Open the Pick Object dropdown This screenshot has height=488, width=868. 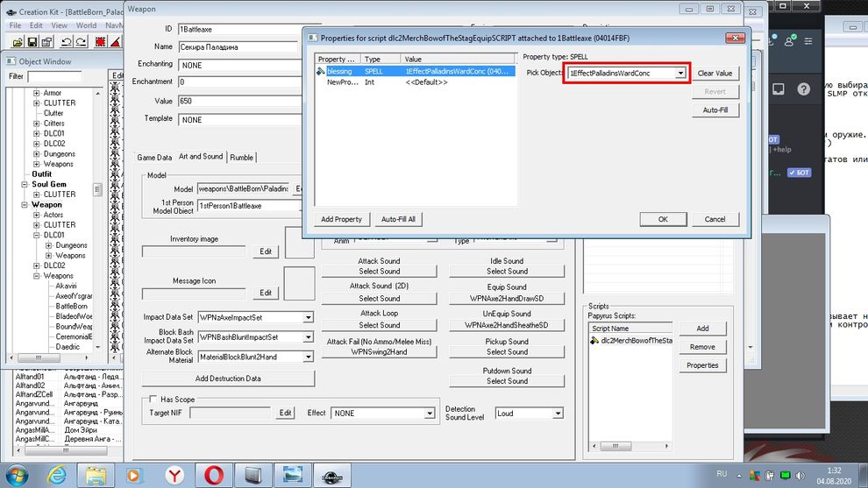[x=680, y=74]
